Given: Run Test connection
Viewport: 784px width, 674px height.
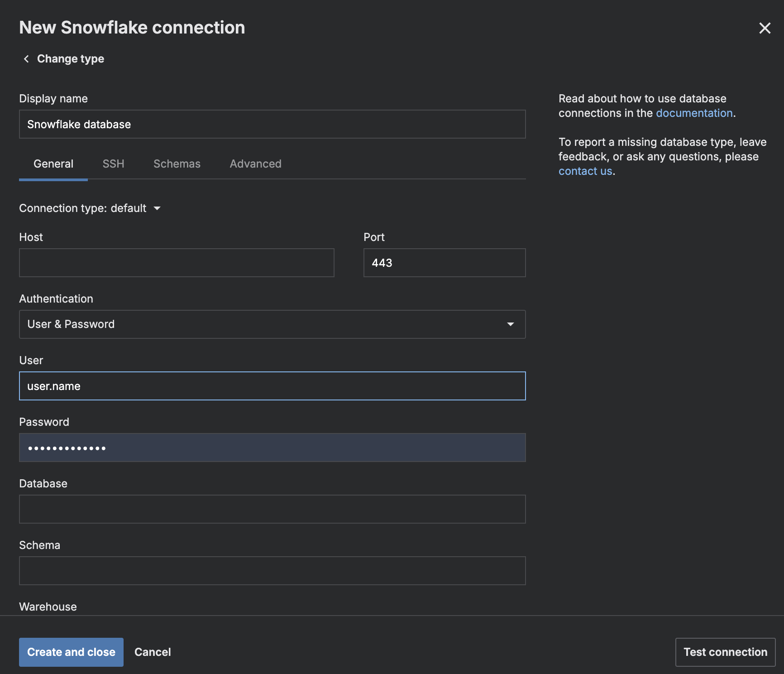Looking at the screenshot, I should pyautogui.click(x=725, y=652).
